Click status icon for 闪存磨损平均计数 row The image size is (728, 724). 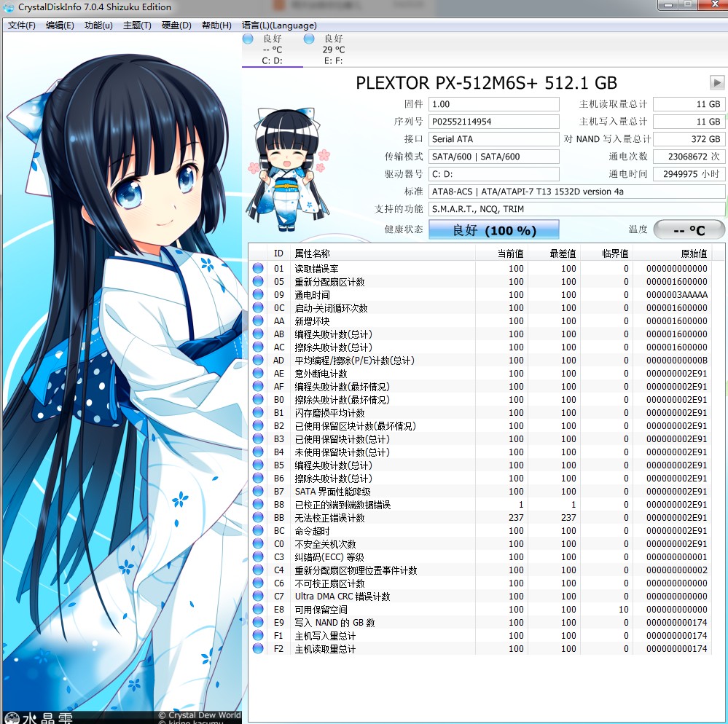[258, 412]
